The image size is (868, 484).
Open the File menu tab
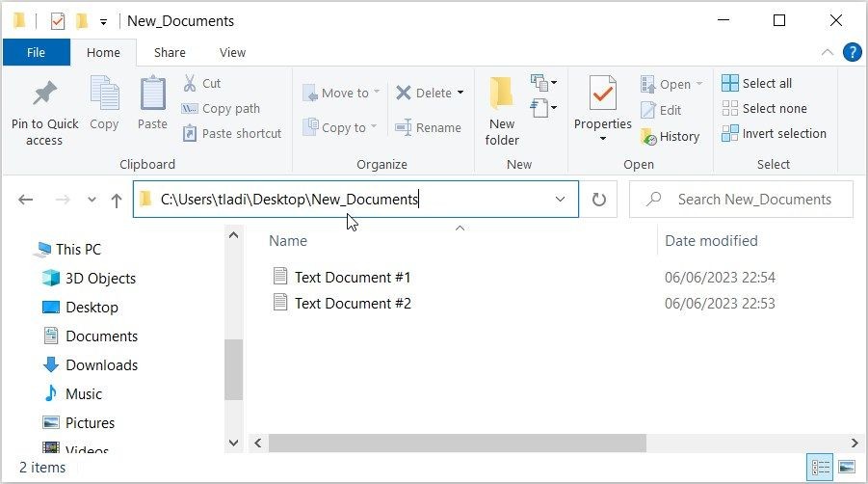point(36,53)
